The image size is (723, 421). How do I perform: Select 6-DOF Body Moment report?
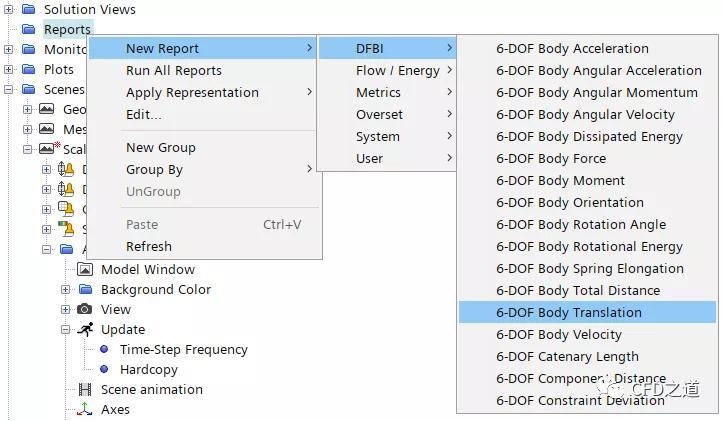click(587, 180)
